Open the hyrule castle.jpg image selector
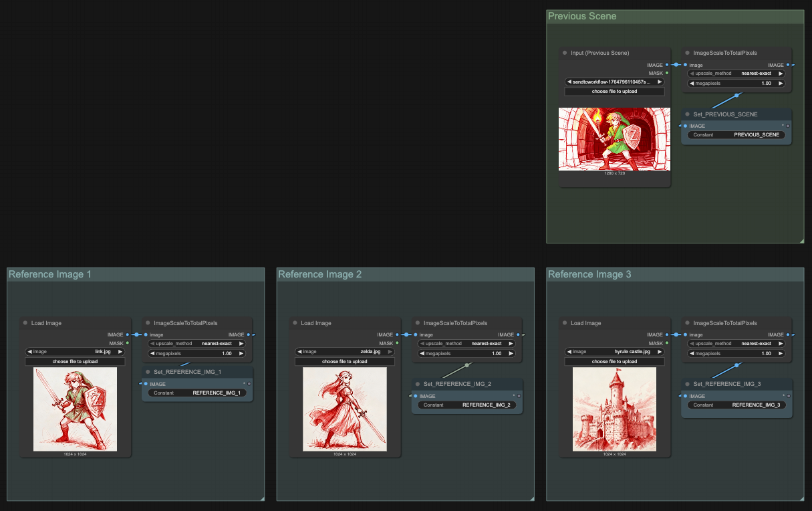Viewport: 812px width, 511px height. (614, 350)
